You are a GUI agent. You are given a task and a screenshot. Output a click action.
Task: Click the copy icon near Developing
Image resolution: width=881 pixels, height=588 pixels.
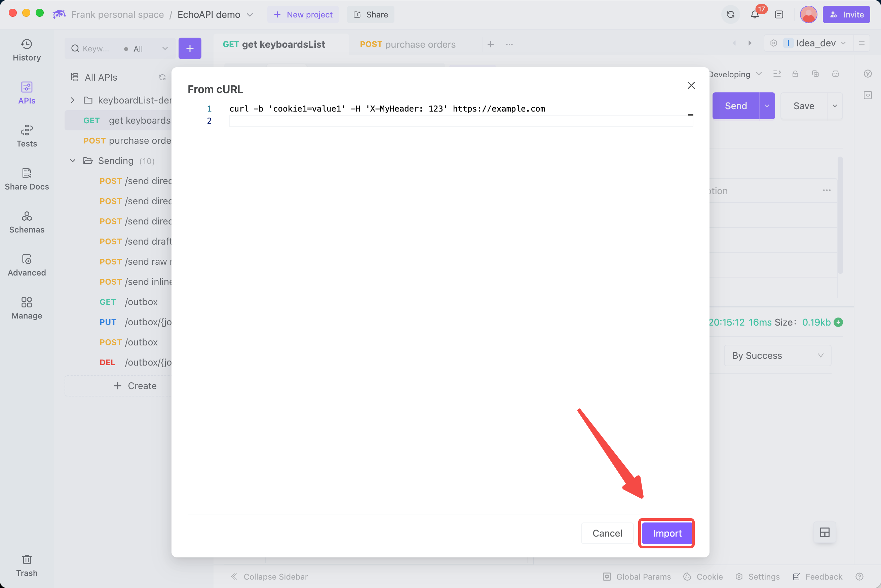tap(815, 74)
